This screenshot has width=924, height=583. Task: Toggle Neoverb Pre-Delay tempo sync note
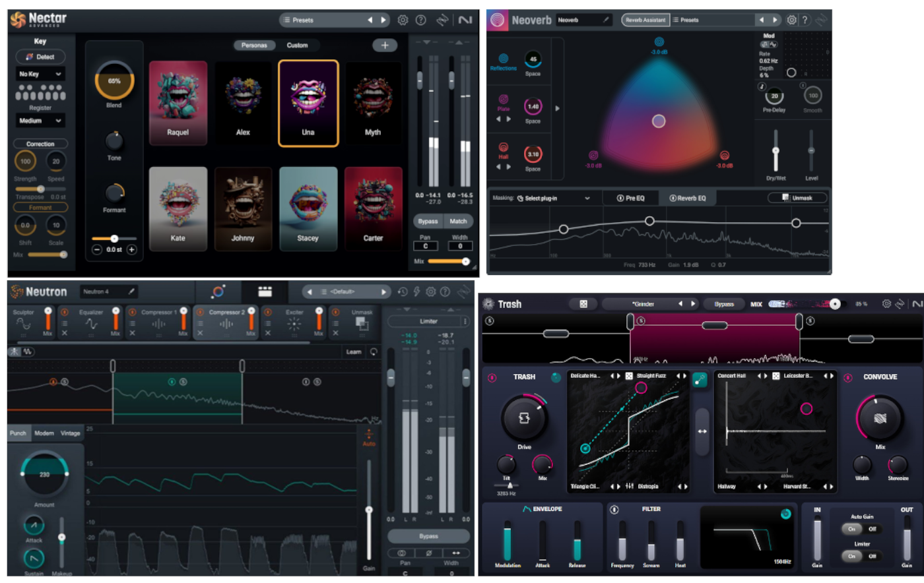(x=761, y=86)
